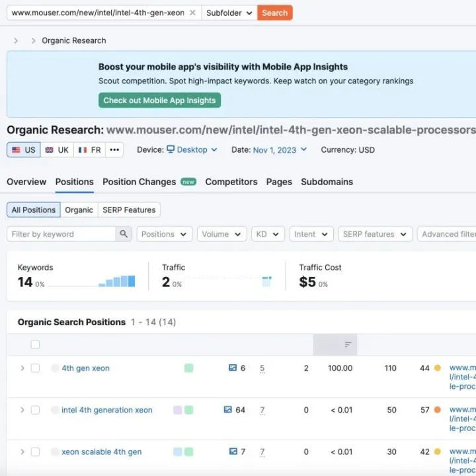Click the orange KD dot for intel 4th generation xeon
The image size is (476, 476).
click(437, 410)
